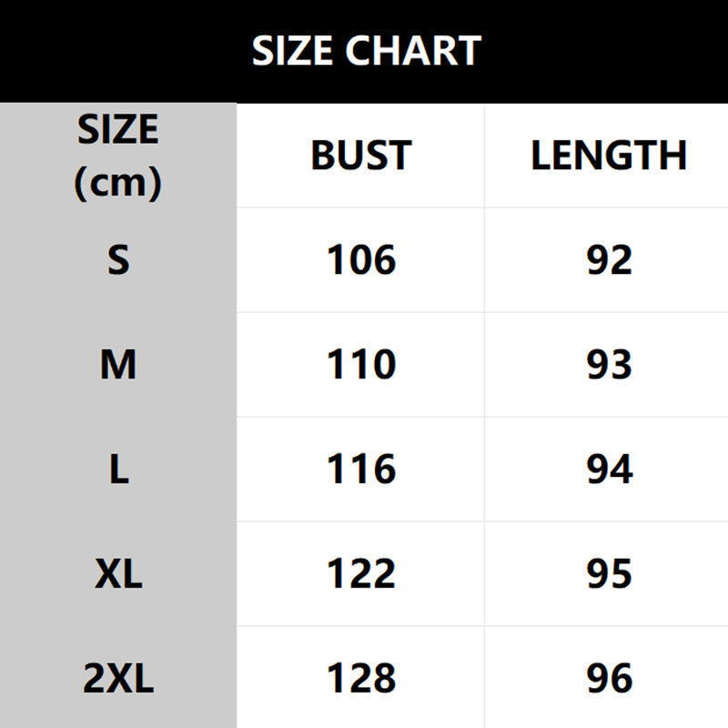Click the XL size row label
This screenshot has width=728, height=728.
118,574
